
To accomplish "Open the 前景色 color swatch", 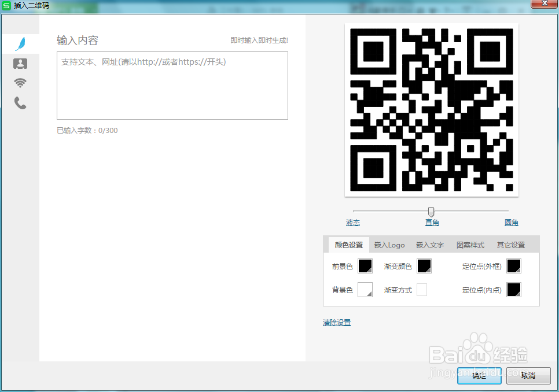I will coord(365,266).
